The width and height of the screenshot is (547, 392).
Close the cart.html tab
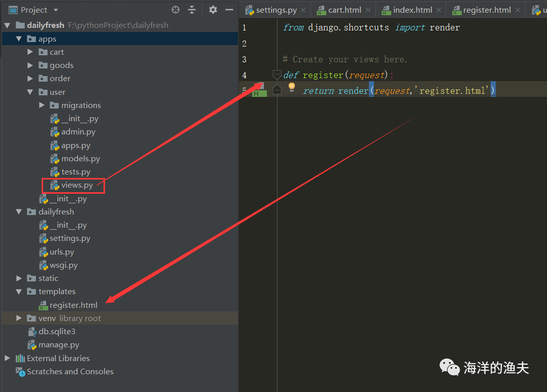(368, 10)
